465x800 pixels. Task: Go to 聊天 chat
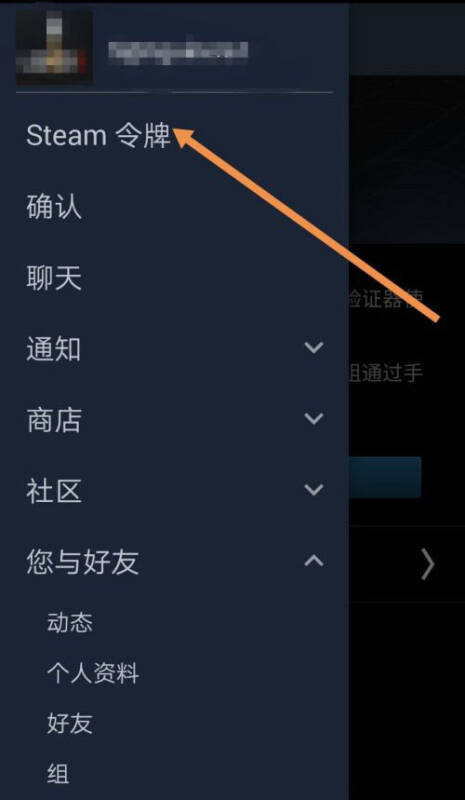pos(54,279)
